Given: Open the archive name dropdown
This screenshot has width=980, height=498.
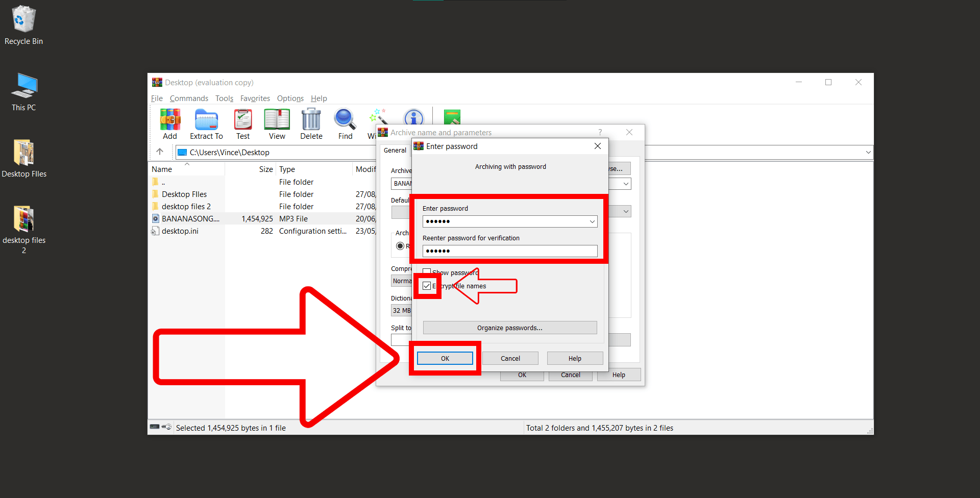Looking at the screenshot, I should pos(625,184).
